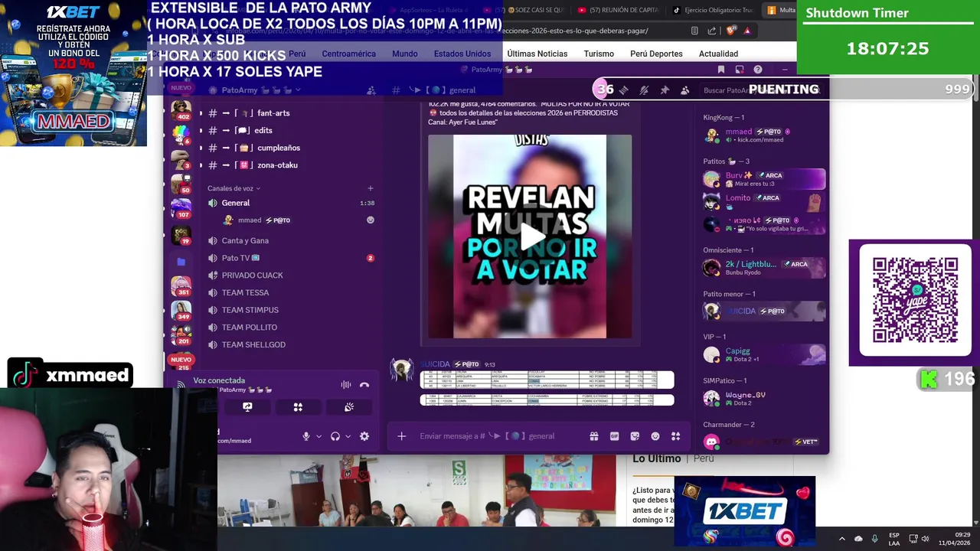Share your screen in voice panel
The height and width of the screenshot is (551, 980).
[x=247, y=407]
